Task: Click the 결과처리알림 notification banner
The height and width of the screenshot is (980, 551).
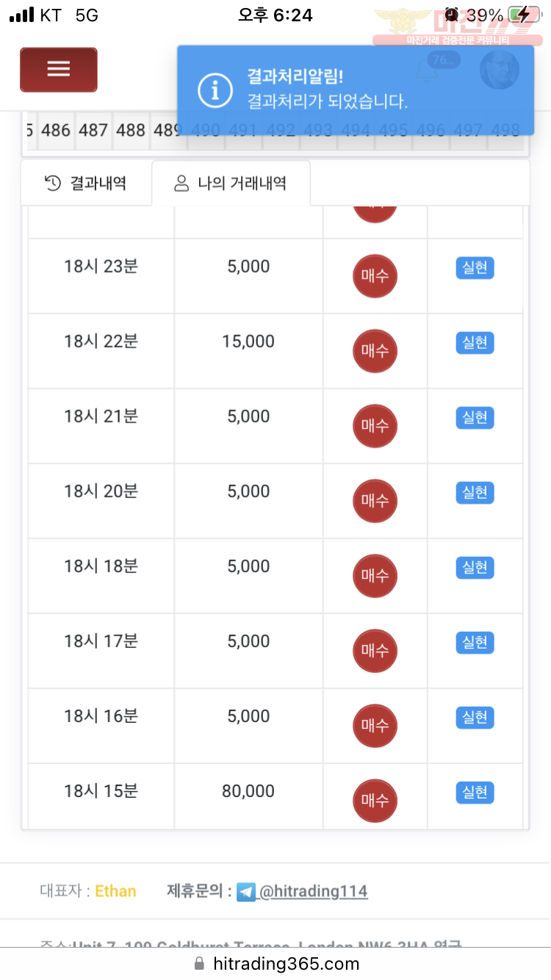Action: coord(356,90)
